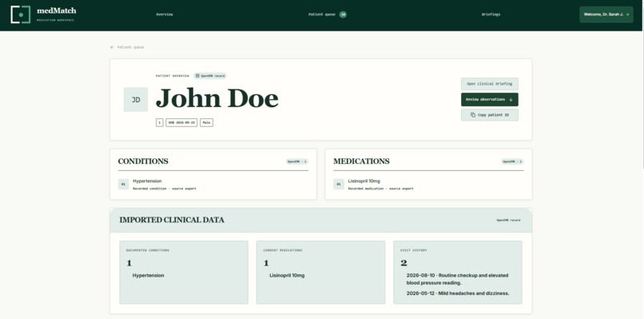The width and height of the screenshot is (644, 319).
Task: Click the 01 index badge next to Hypertension
Action: (124, 184)
